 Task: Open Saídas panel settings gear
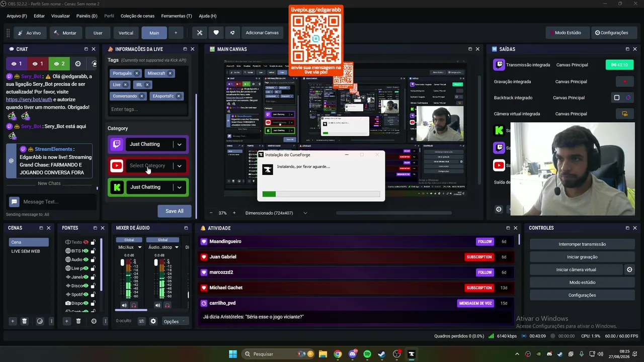(499, 210)
